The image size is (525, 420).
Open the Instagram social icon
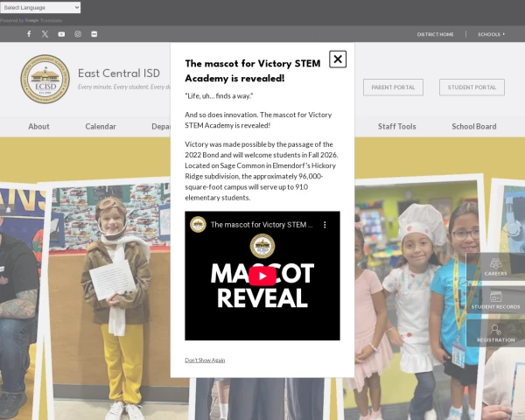click(x=78, y=34)
